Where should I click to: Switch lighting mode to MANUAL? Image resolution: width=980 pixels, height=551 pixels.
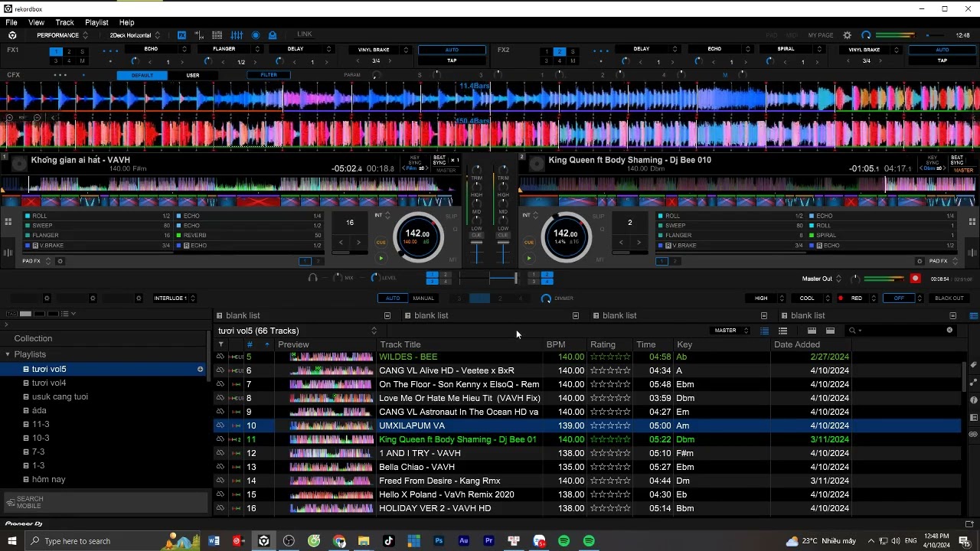click(423, 298)
